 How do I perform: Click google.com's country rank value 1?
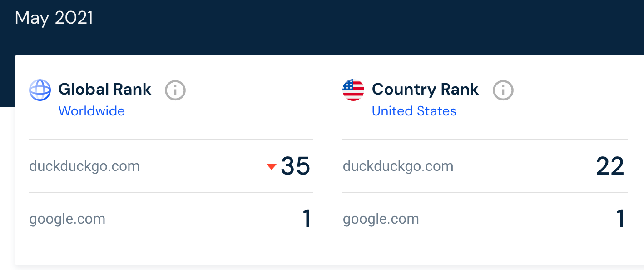[x=620, y=219]
